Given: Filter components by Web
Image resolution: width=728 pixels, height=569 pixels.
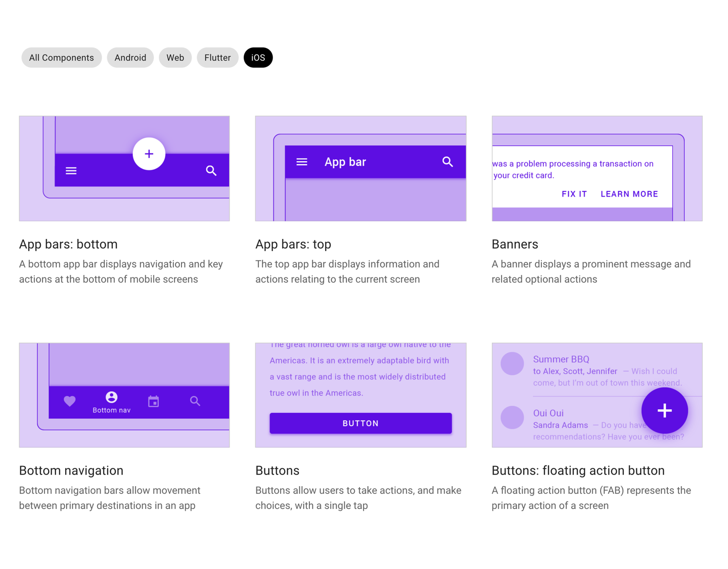Looking at the screenshot, I should click(175, 58).
